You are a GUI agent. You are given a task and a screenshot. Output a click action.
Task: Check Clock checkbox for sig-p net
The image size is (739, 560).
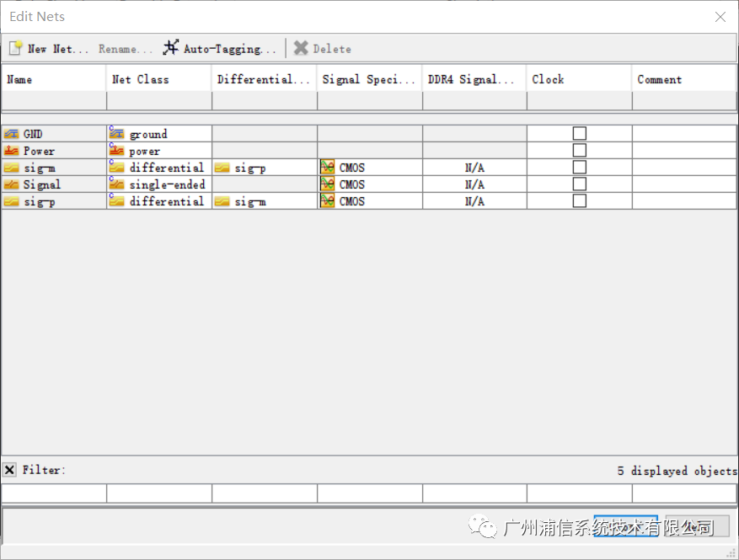pos(580,200)
